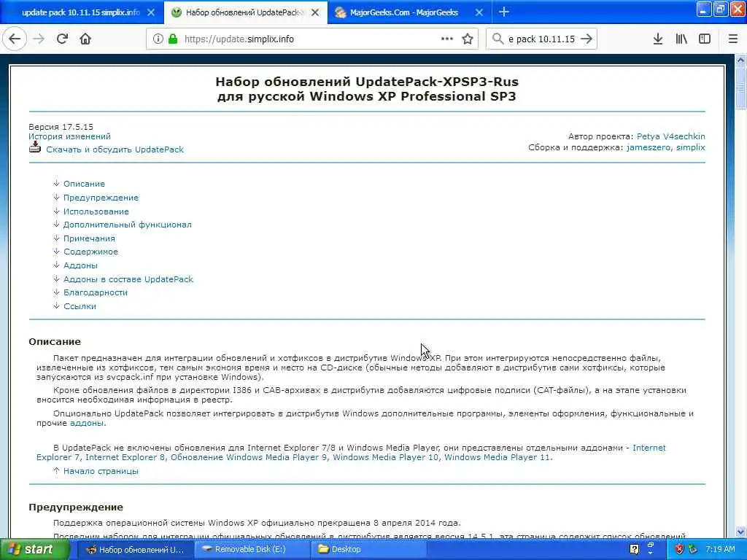Close the Набор обновлений UpdatePack tab

click(315, 13)
